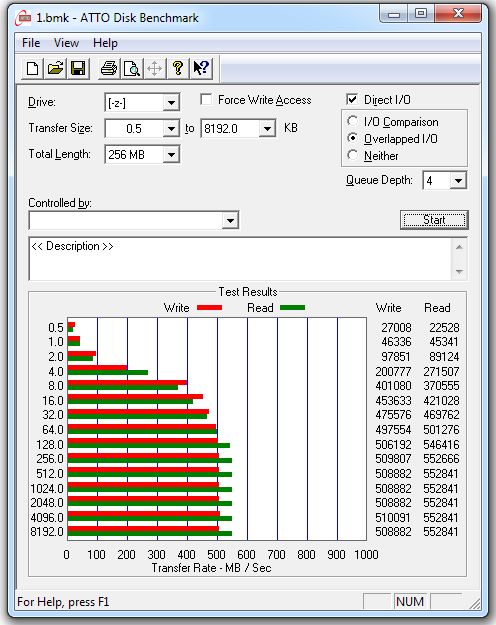Screen dimensions: 496x625
Task: Click inside the Description text box
Action: 240,259
